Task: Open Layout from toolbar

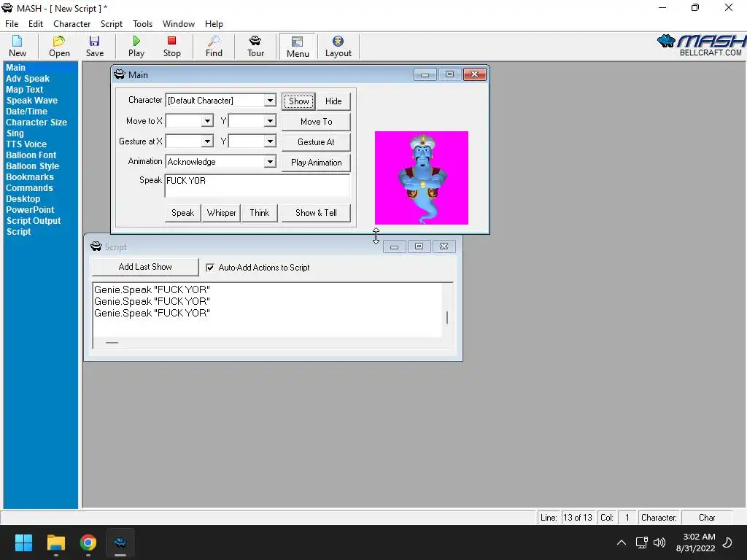Action: pyautogui.click(x=338, y=46)
